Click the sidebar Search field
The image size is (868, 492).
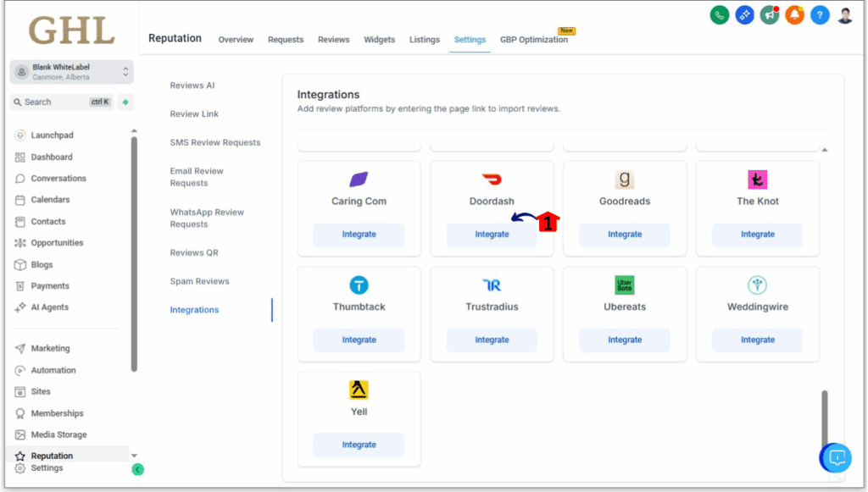[61, 102]
